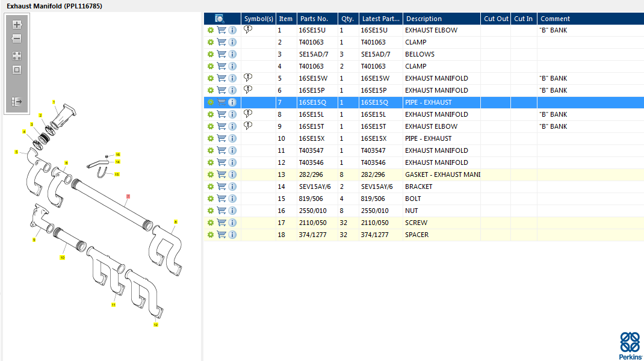
Task: Click GASKET - EXHAUST MANI description
Action: (x=443, y=174)
